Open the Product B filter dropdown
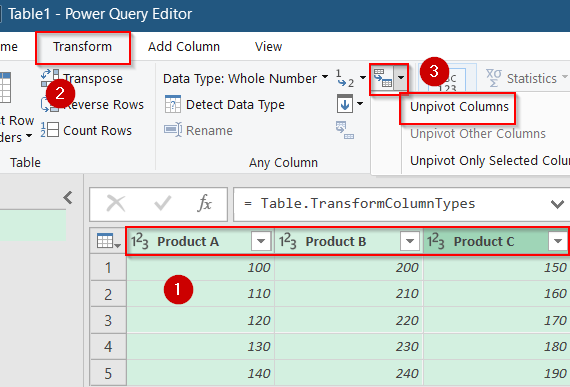Screen dimensions: 570x387 (410, 241)
